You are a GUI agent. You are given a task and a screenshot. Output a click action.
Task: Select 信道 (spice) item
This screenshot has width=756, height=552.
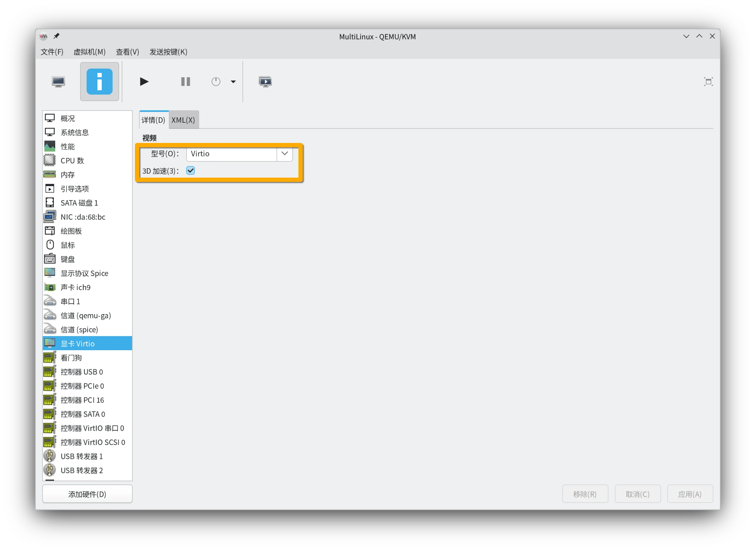coord(87,330)
